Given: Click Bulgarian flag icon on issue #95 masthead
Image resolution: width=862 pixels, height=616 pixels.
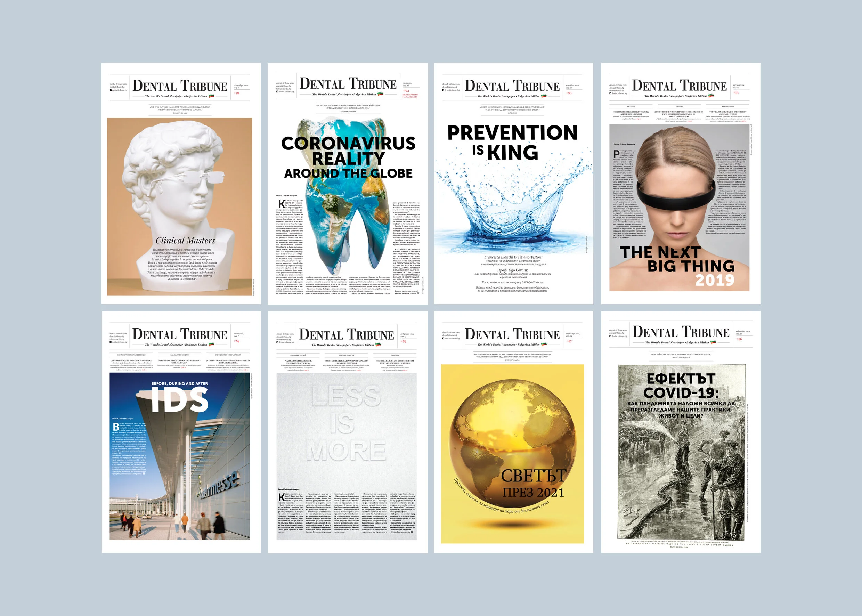Looking at the screenshot, I should [x=544, y=96].
